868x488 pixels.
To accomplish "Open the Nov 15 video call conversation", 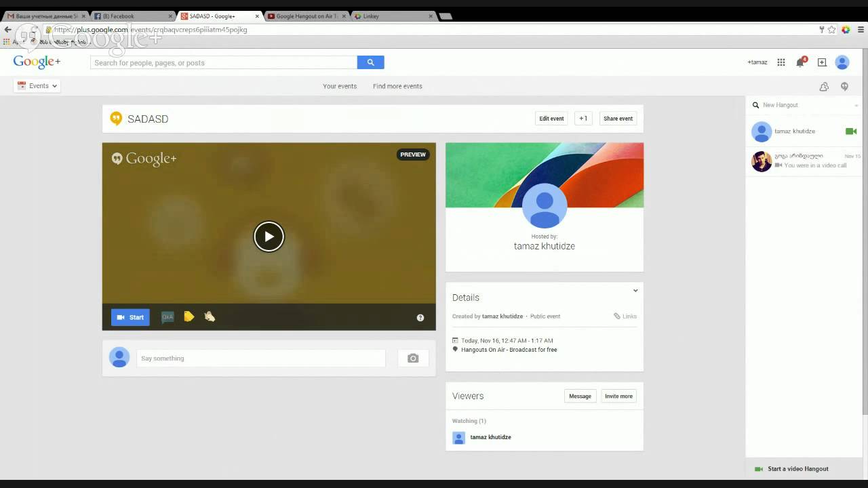I will (804, 161).
